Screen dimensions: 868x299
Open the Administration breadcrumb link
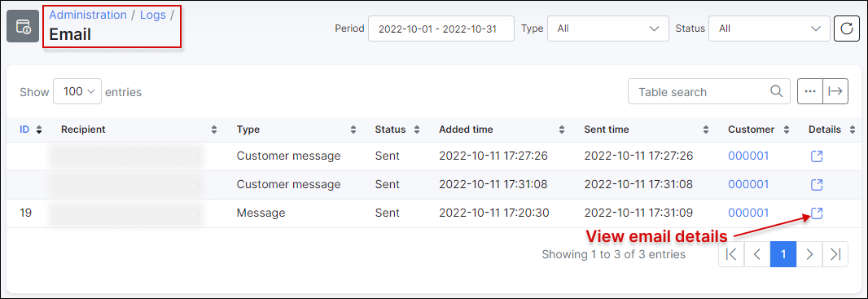tap(88, 15)
